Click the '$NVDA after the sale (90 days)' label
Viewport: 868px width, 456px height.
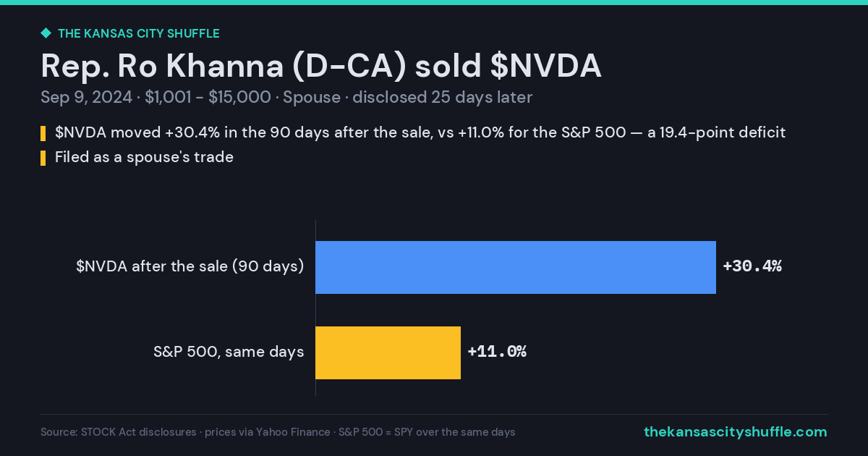[190, 266]
